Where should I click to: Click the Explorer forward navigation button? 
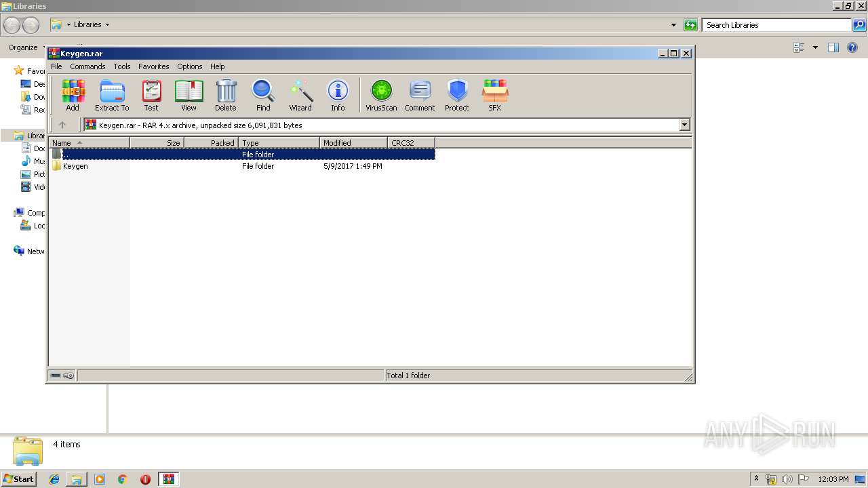coord(31,25)
